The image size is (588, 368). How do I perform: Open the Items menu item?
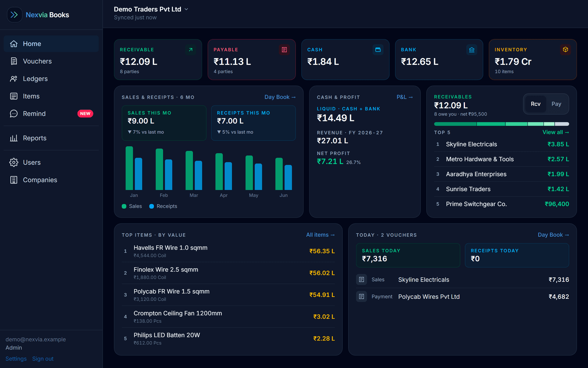[51, 96]
